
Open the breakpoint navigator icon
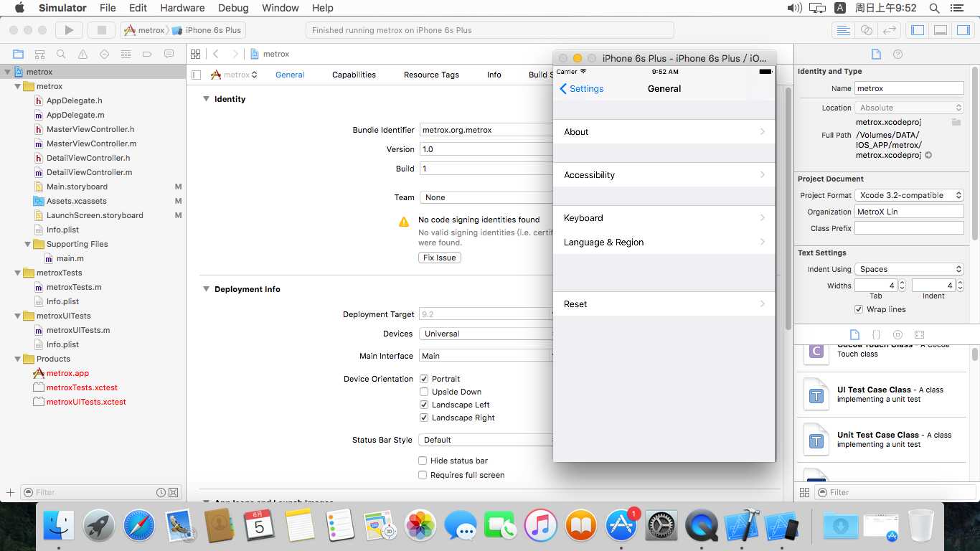147,54
